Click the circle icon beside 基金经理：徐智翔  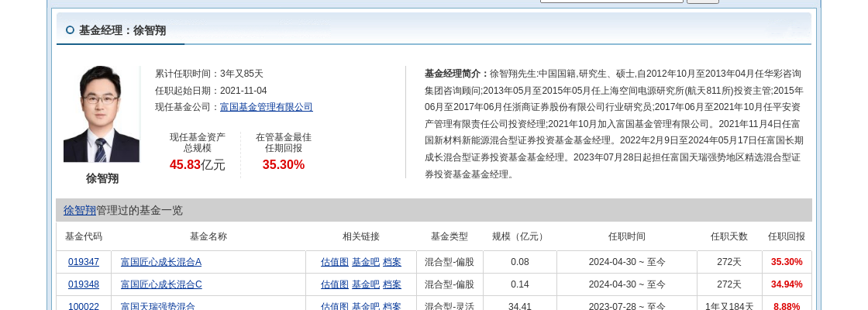70,30
